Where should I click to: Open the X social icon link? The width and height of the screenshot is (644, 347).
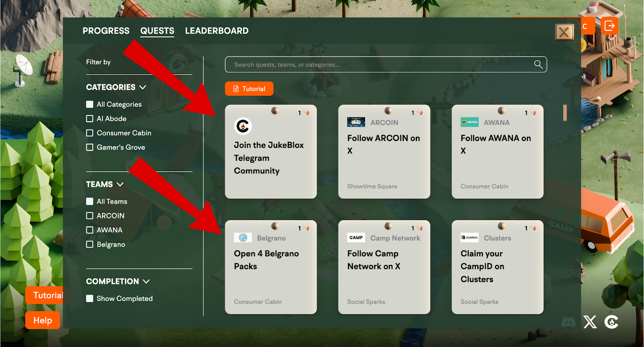tap(590, 322)
